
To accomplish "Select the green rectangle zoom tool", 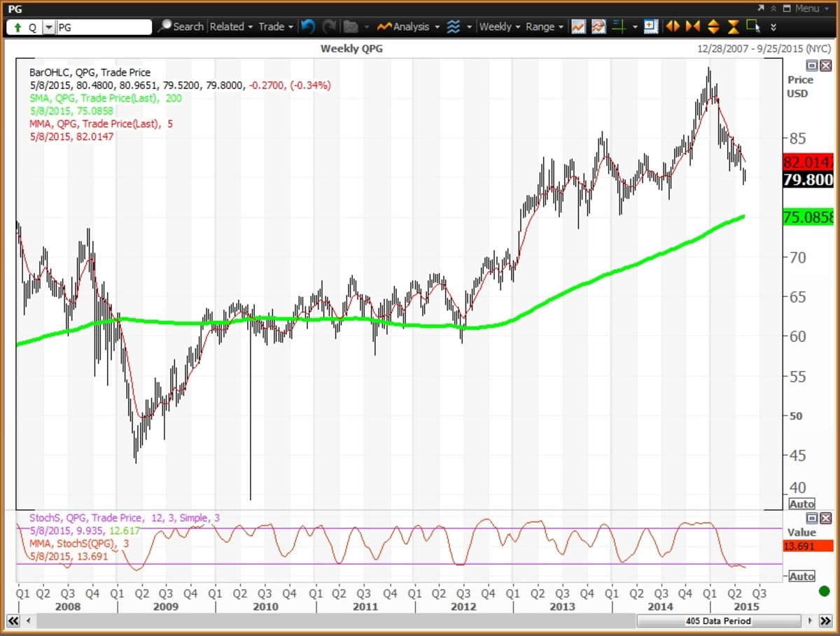I will [x=752, y=27].
